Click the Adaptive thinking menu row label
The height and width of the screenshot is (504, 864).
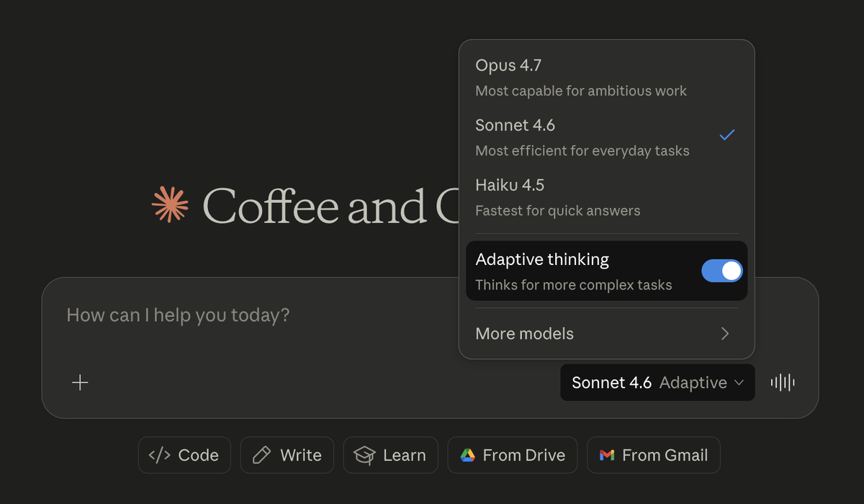tap(542, 259)
